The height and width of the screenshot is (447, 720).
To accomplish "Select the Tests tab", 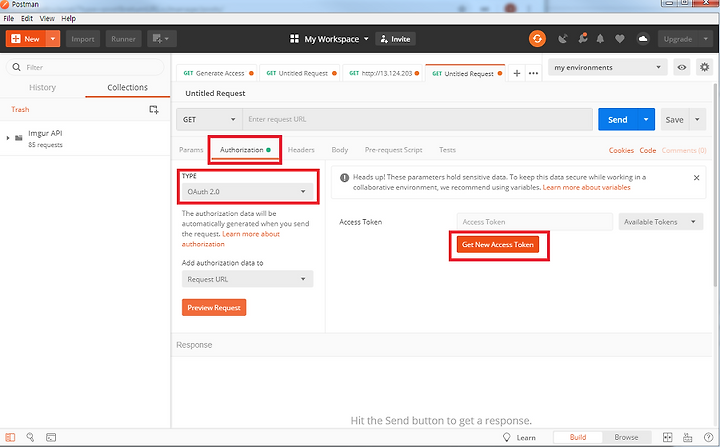I will 447,150.
